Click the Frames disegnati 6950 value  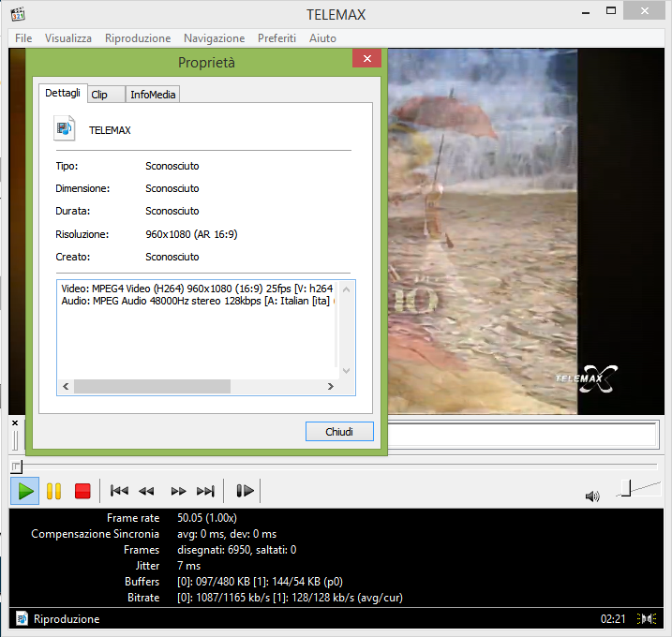coord(236,550)
